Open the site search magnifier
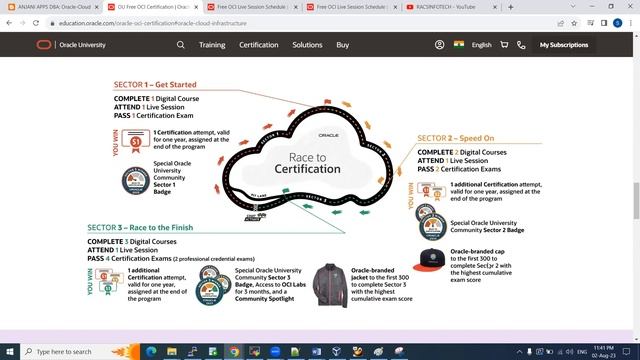Viewport: 640px width, 360px height. point(181,45)
